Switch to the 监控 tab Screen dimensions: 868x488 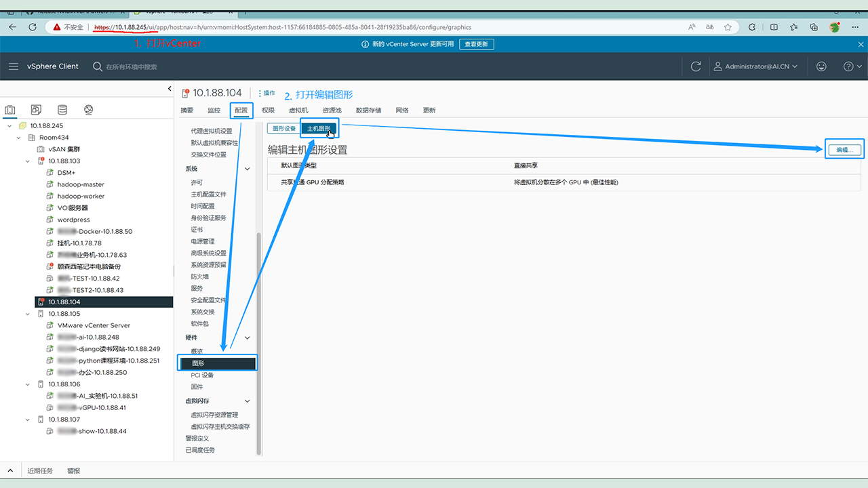[x=214, y=110]
